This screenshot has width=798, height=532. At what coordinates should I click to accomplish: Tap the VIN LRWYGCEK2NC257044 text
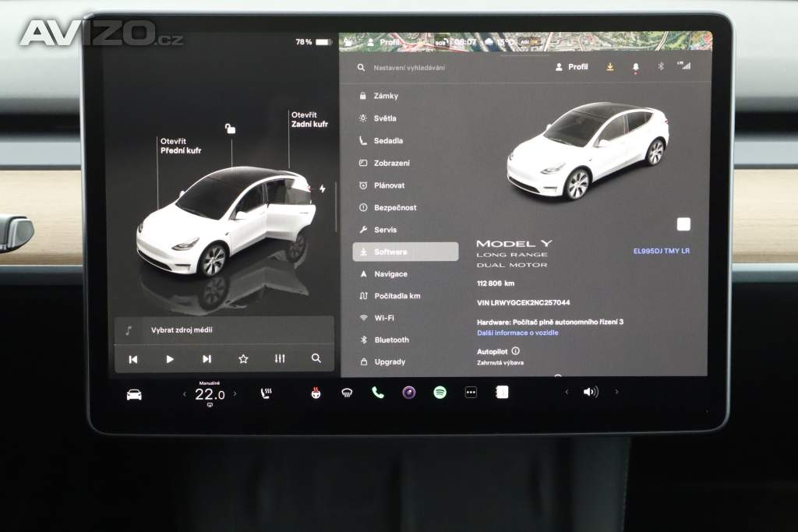click(x=523, y=303)
